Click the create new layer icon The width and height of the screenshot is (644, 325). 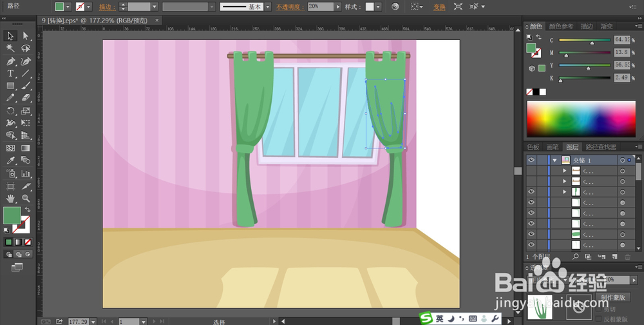[614, 257]
